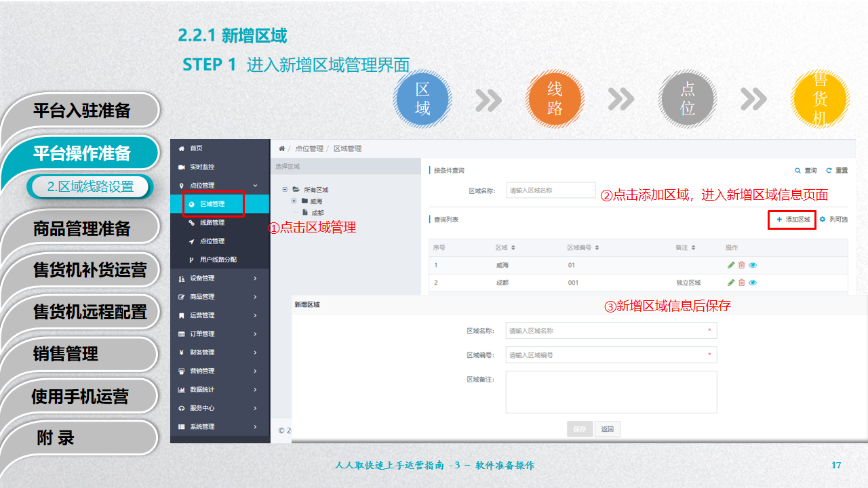View details via eye icon for 成都
This screenshot has height=488, width=868.
[x=753, y=283]
